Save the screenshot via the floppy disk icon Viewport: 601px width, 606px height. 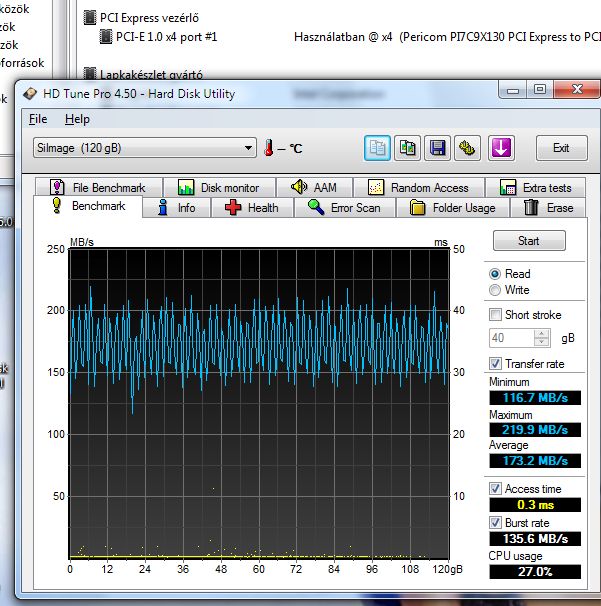tap(437, 148)
